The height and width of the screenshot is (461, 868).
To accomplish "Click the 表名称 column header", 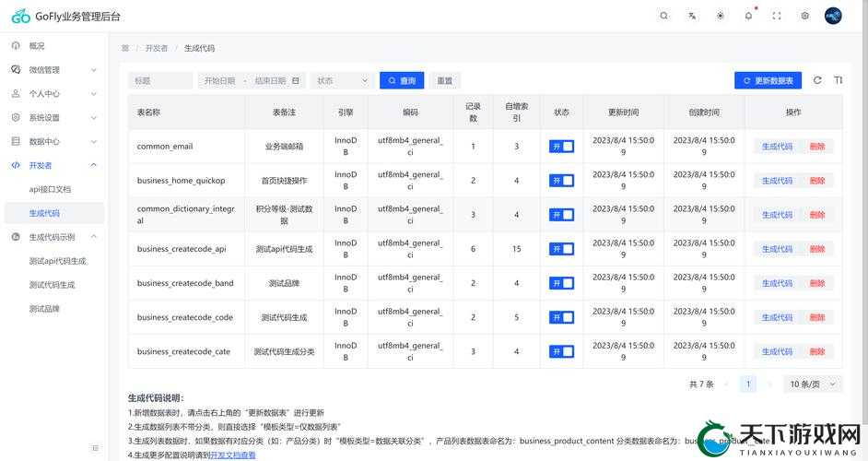I will pos(186,112).
